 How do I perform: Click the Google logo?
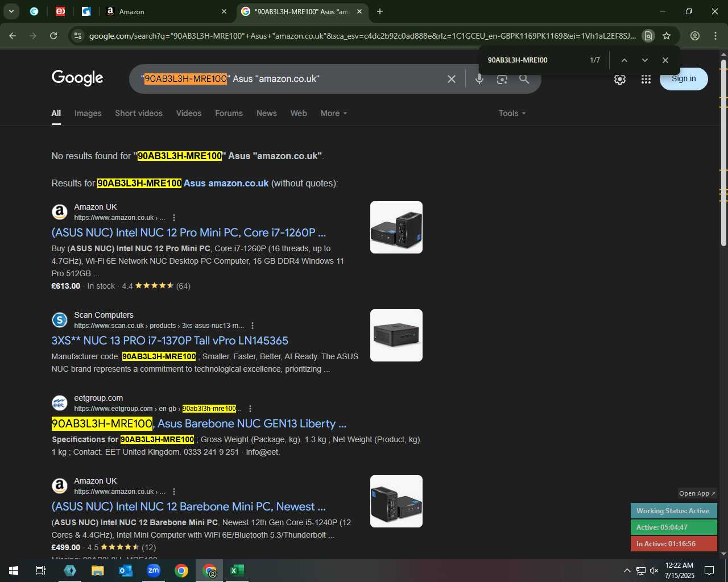coord(77,78)
